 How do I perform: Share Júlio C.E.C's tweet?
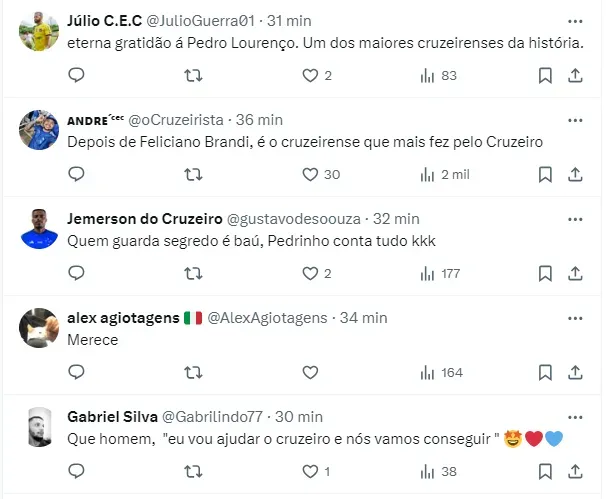pyautogui.click(x=575, y=76)
